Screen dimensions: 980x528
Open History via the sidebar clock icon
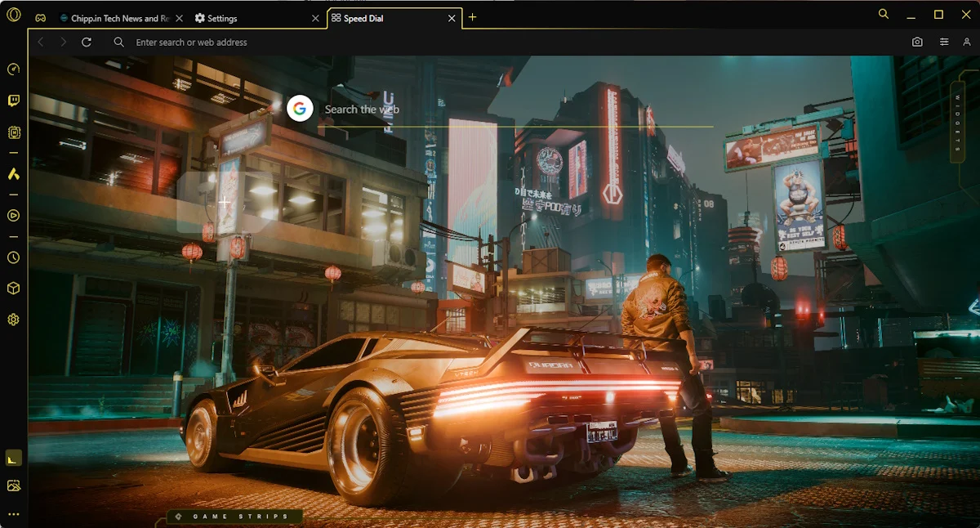click(x=13, y=257)
